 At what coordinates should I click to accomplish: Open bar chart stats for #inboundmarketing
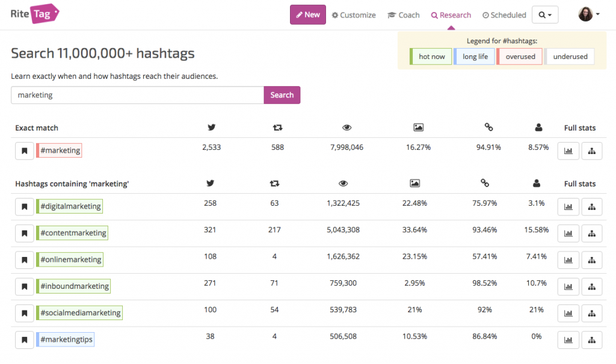pos(568,286)
